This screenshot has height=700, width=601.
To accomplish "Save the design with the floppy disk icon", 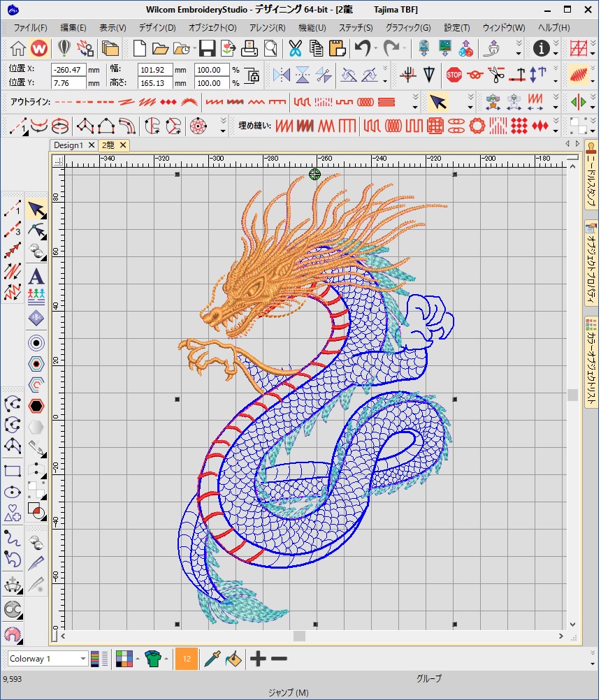I will tap(207, 48).
